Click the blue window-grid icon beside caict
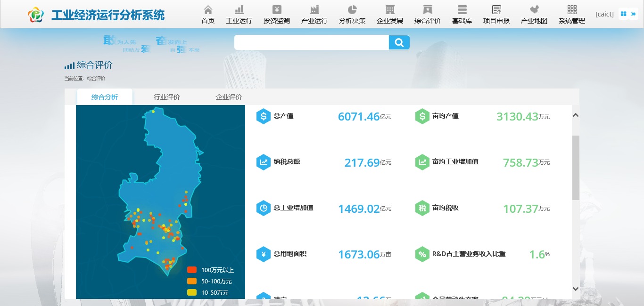Image resolution: width=644 pixels, height=306 pixels. (x=623, y=14)
